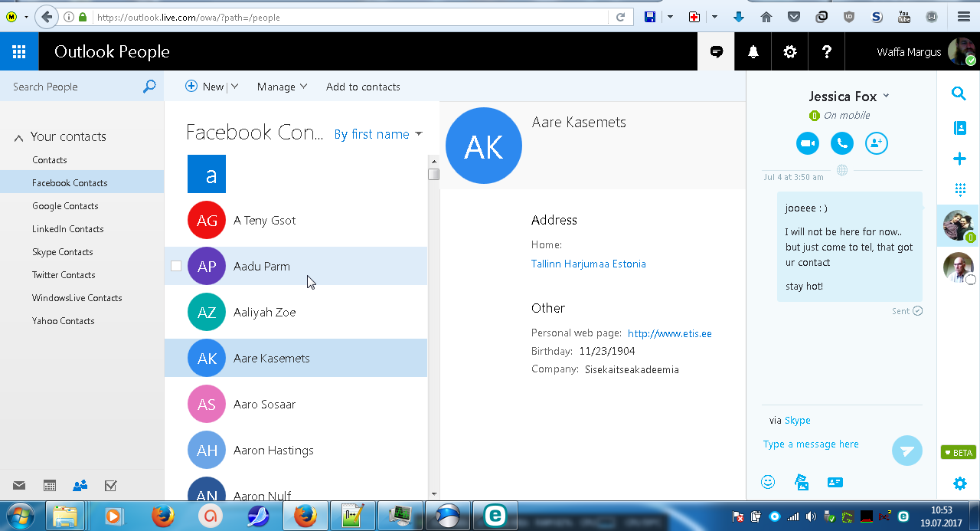Start a video call with Jessica Fox
The width and height of the screenshot is (980, 531).
tap(807, 143)
